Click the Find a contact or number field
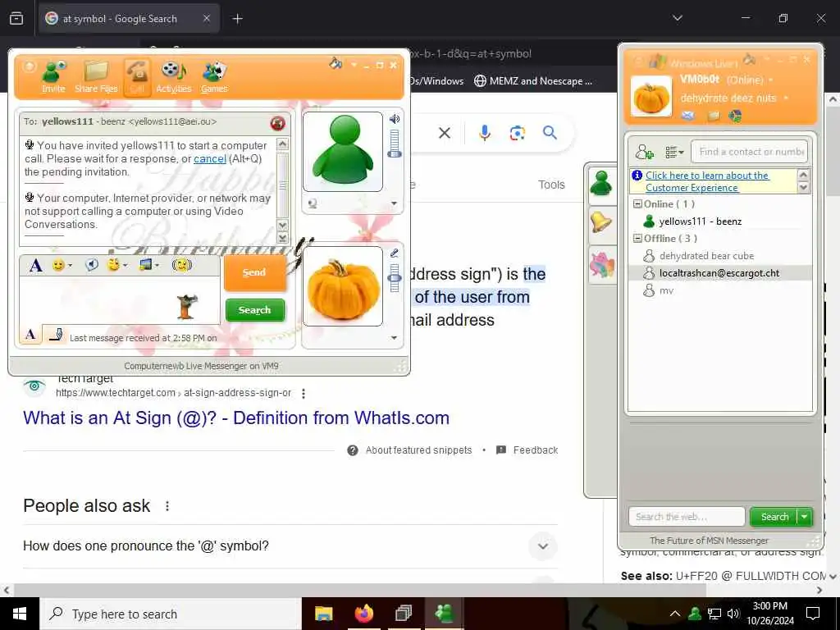840x630 pixels. 749,152
